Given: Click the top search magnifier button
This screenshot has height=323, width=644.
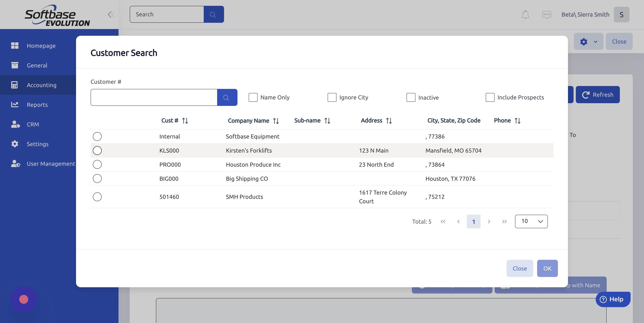Looking at the screenshot, I should pyautogui.click(x=214, y=14).
